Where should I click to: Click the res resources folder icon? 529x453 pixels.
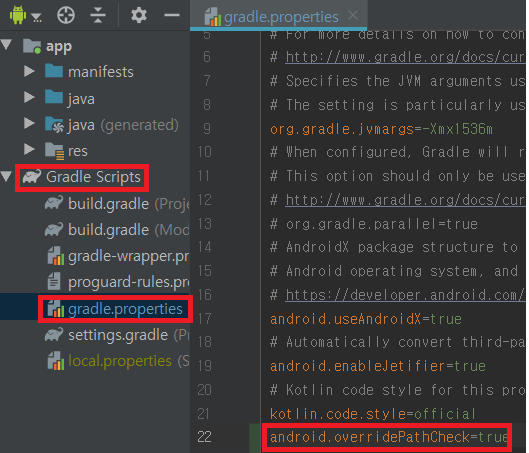[54, 151]
